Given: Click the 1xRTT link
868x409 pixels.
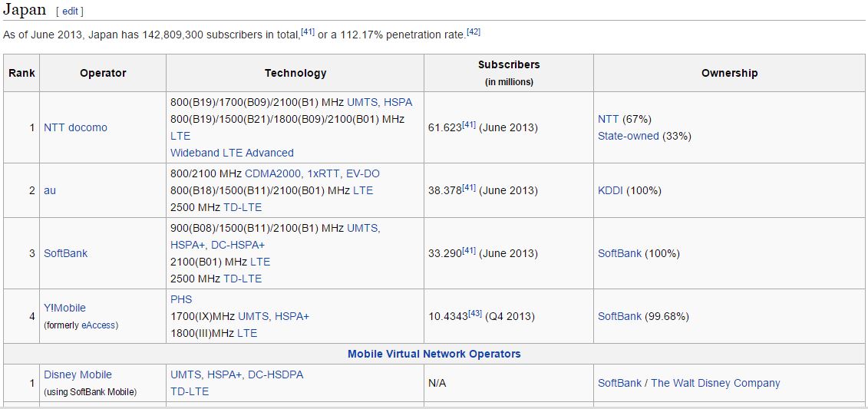Looking at the screenshot, I should [x=323, y=173].
